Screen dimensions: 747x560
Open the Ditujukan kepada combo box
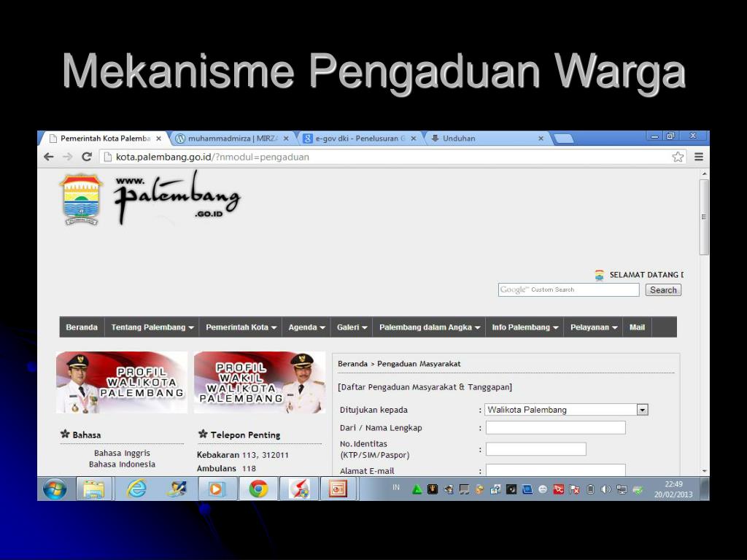tap(566, 410)
